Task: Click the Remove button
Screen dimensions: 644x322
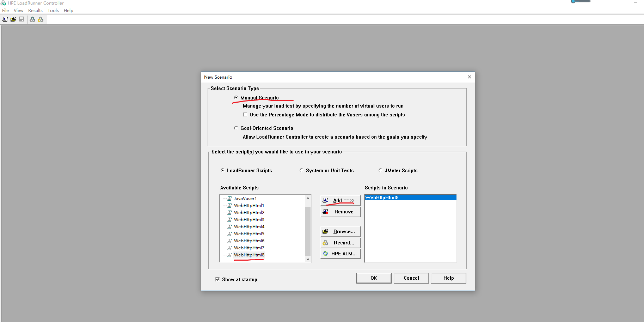Action: click(x=340, y=212)
